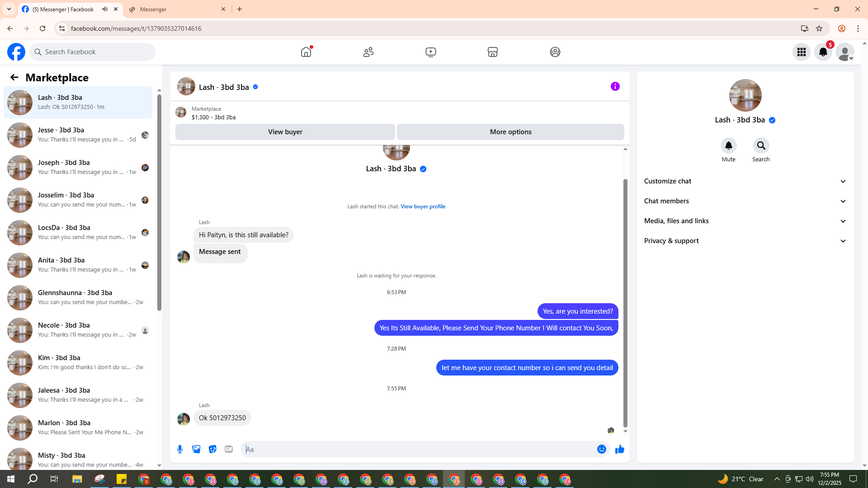Click the View buyer button
Viewport: 868px width, 488px height.
click(285, 132)
